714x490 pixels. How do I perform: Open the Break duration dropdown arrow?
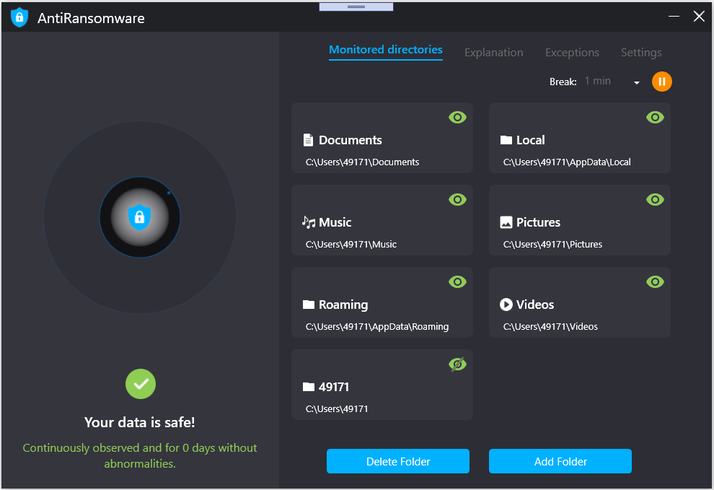(x=637, y=82)
